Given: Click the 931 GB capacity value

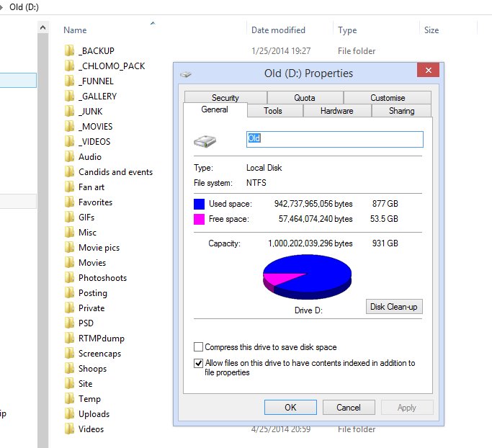Looking at the screenshot, I should click(385, 243).
